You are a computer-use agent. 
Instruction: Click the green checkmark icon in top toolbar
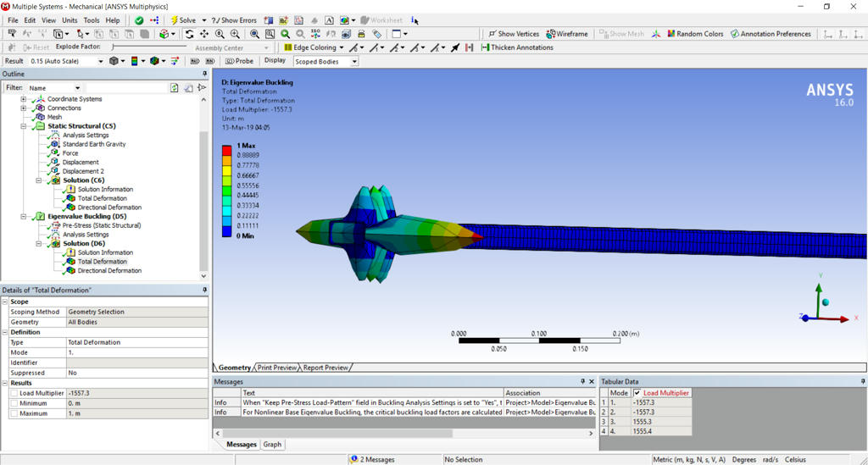click(x=139, y=20)
